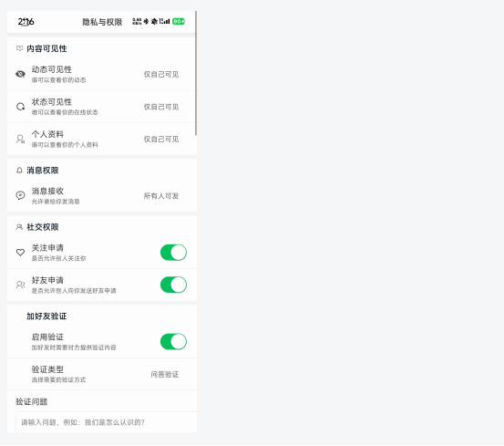This screenshot has width=504, height=446.
Task: Click the green battery indicator in status bar
Action: [179, 22]
